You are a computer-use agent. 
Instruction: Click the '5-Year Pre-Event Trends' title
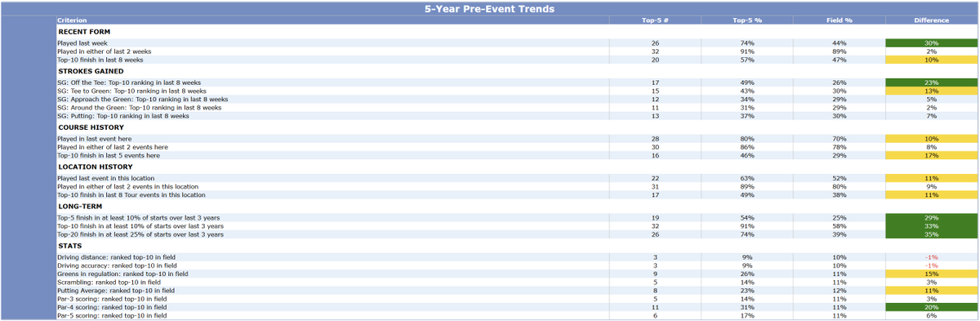[x=489, y=9]
